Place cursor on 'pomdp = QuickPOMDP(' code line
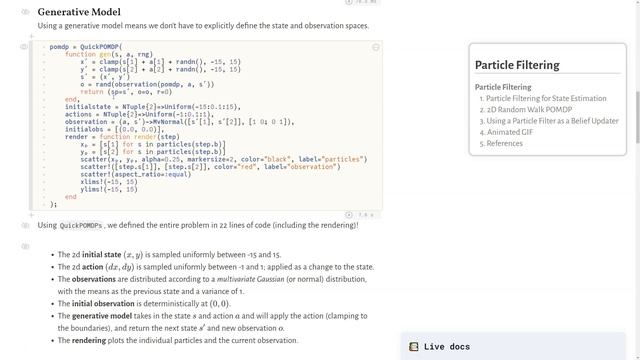The width and height of the screenshot is (640, 360). click(86, 47)
